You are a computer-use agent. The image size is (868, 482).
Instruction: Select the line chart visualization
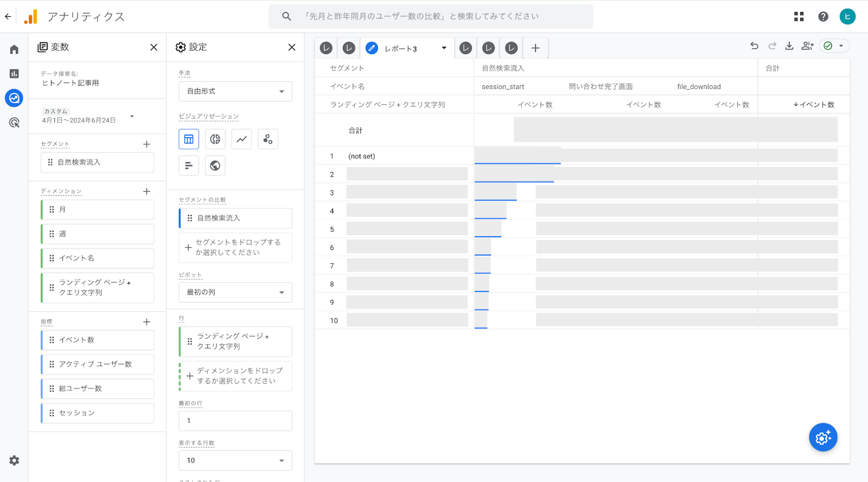click(241, 139)
